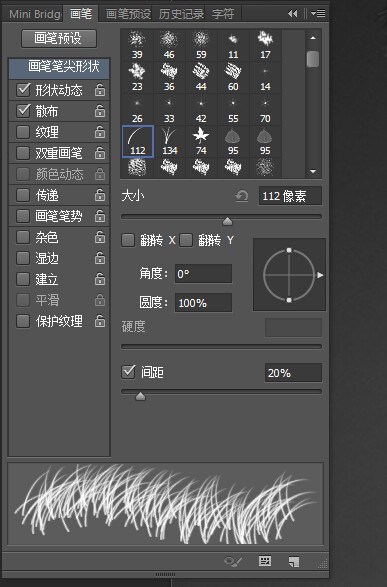
Task: Toggle live tip brush preview icon
Action: [233, 562]
